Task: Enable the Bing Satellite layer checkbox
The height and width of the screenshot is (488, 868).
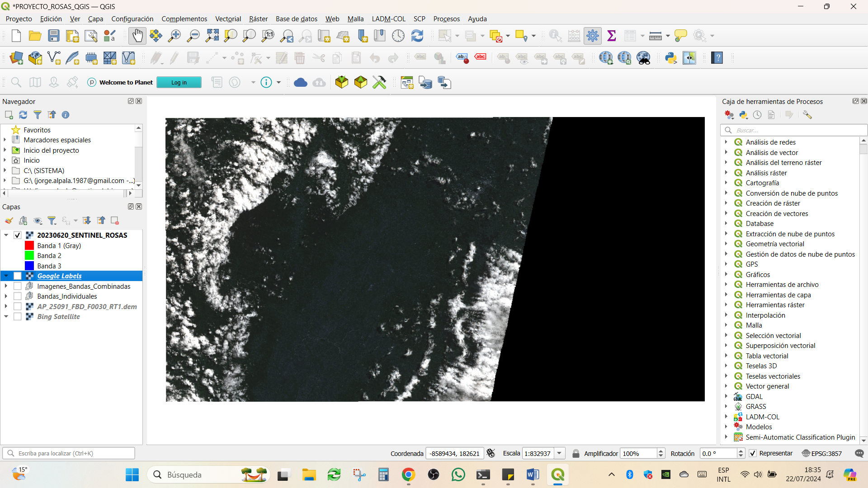Action: coord(18,317)
